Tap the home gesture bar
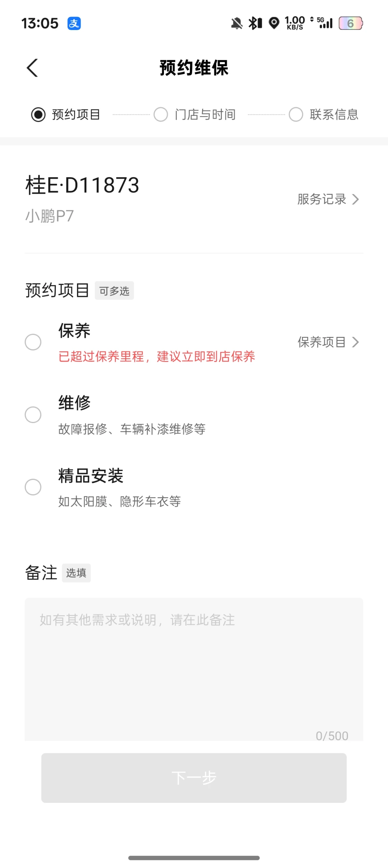This screenshot has height=868, width=388. (x=194, y=858)
